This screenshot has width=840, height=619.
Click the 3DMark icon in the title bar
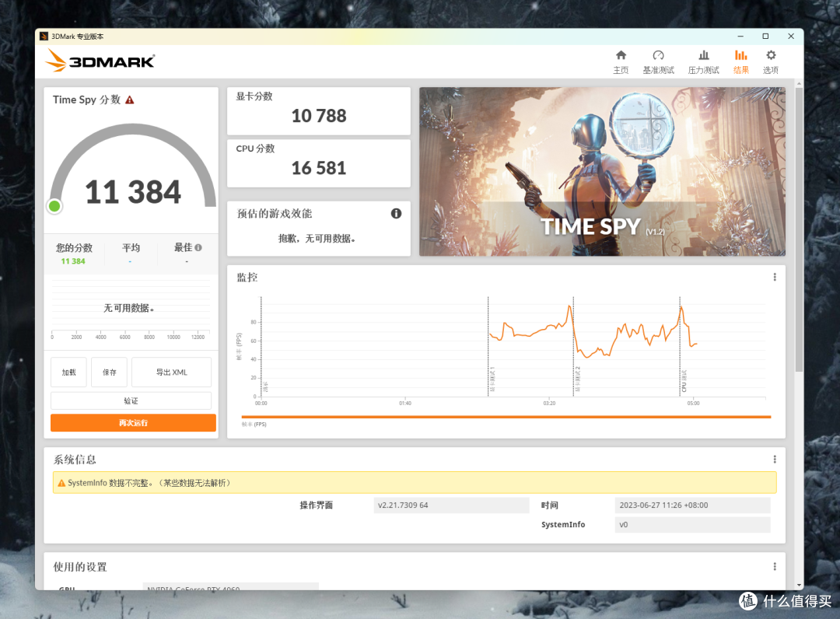point(44,37)
